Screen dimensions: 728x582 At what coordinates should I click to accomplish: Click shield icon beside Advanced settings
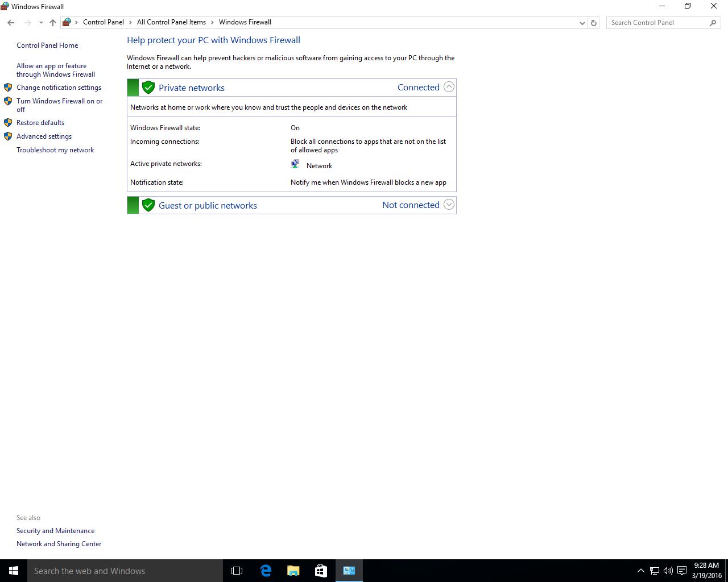8,136
